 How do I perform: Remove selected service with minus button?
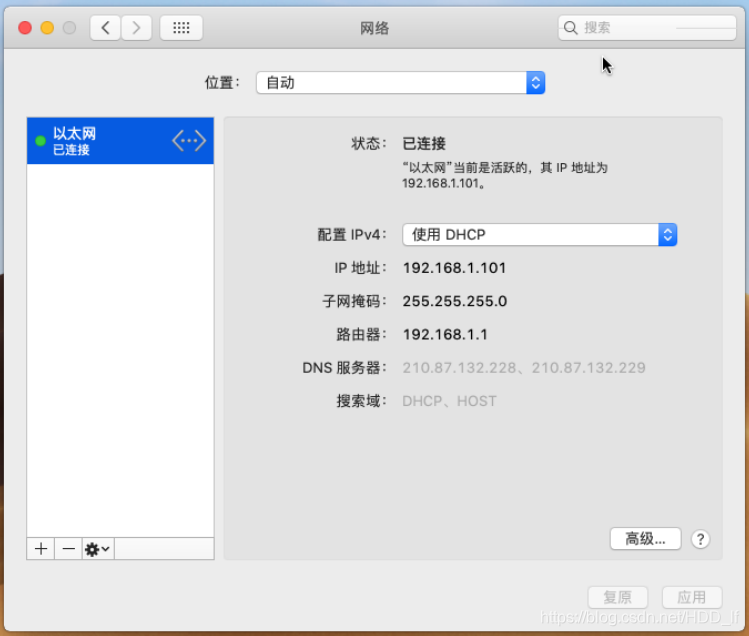68,549
